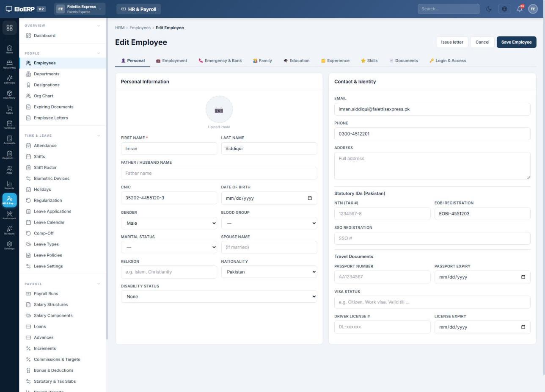Open Payroll Runs in the sidebar
The image size is (545, 392).
point(62,293)
